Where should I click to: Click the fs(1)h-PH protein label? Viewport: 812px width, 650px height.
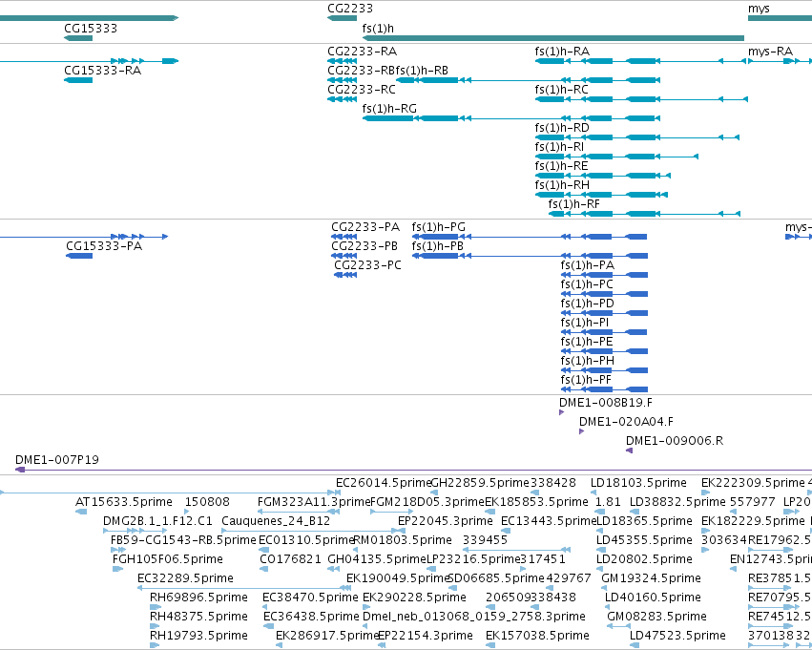(587, 362)
